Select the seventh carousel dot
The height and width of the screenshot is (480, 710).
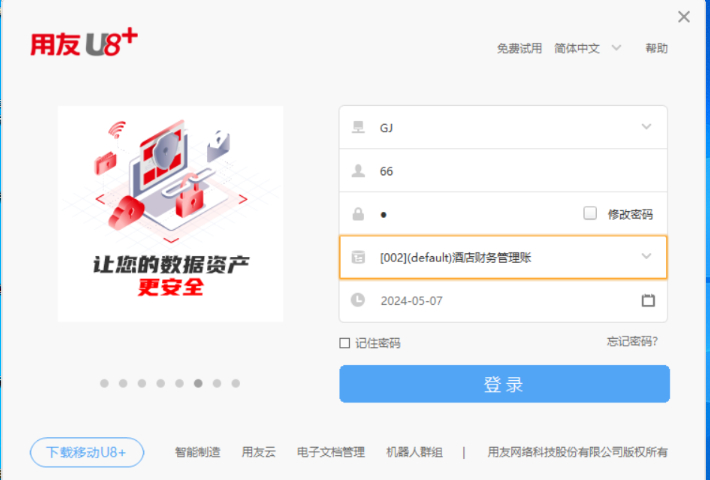(x=217, y=384)
